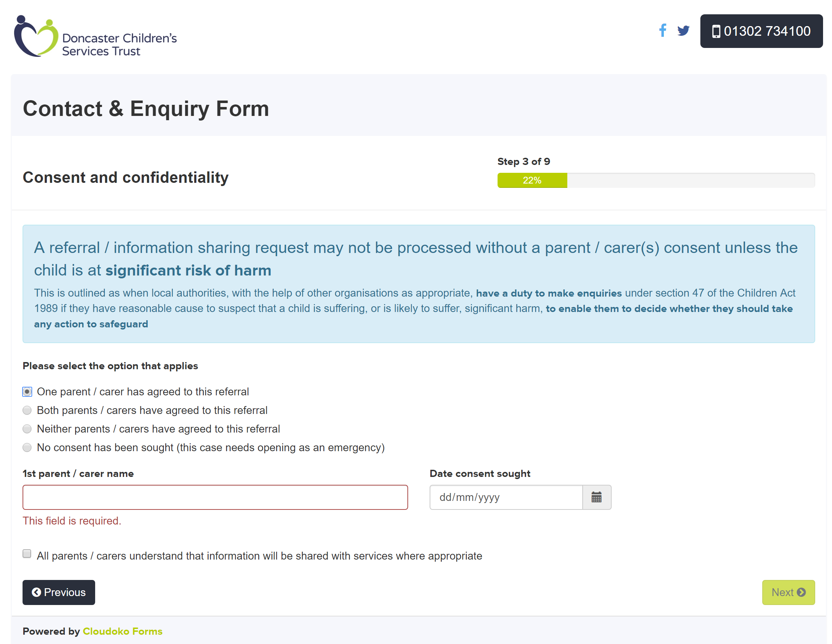Click the Previous arrow navigation icon
The width and height of the screenshot is (832, 644).
[x=36, y=592]
